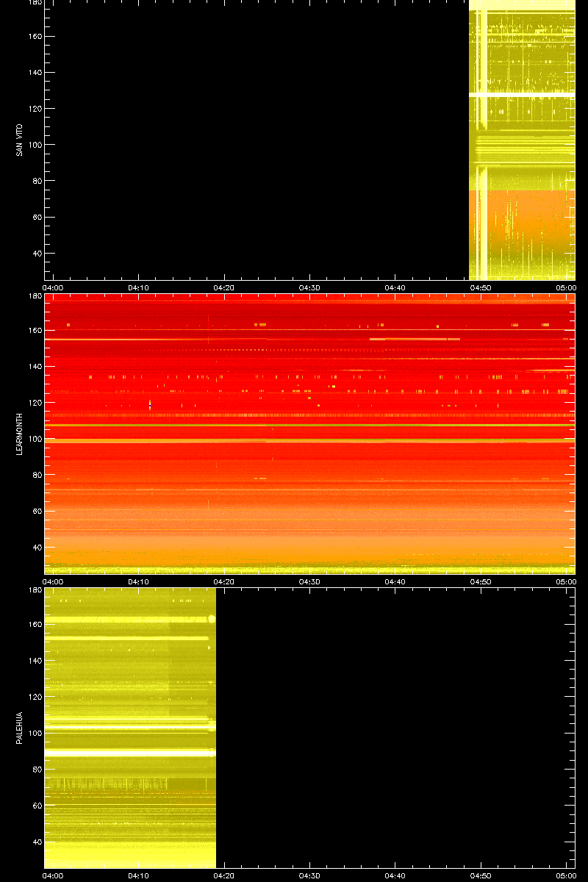Image resolution: width=588 pixels, height=882 pixels.
Task: Click the 140 tick on Learmonth axis
Action: coord(35,367)
